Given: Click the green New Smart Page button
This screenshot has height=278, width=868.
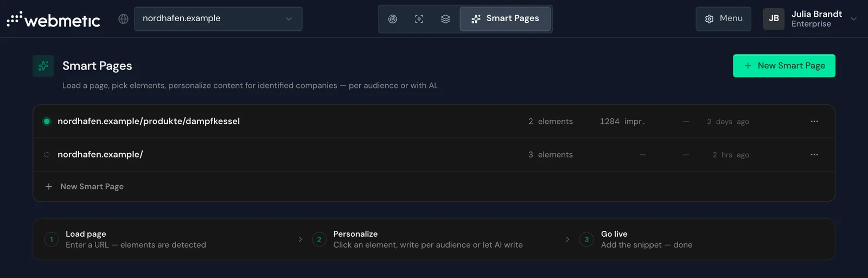Looking at the screenshot, I should [784, 66].
